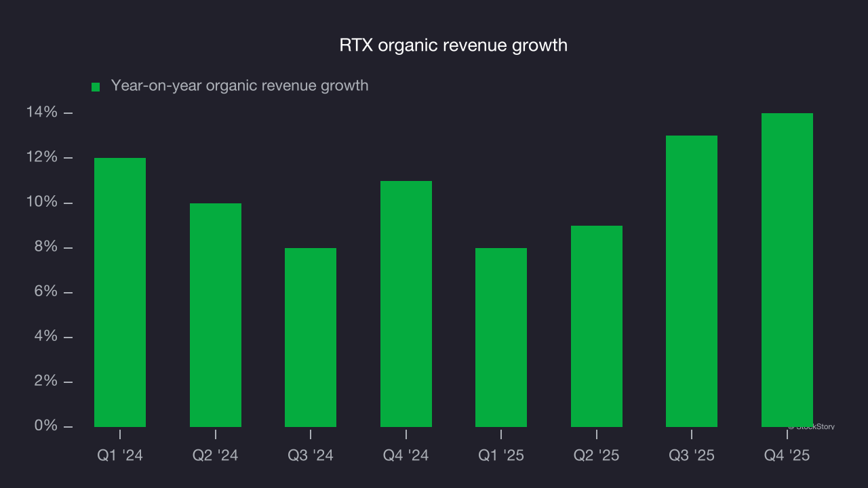868x488 pixels.
Task: Click the "RTX organic revenue growth" chart title
Action: click(x=453, y=45)
